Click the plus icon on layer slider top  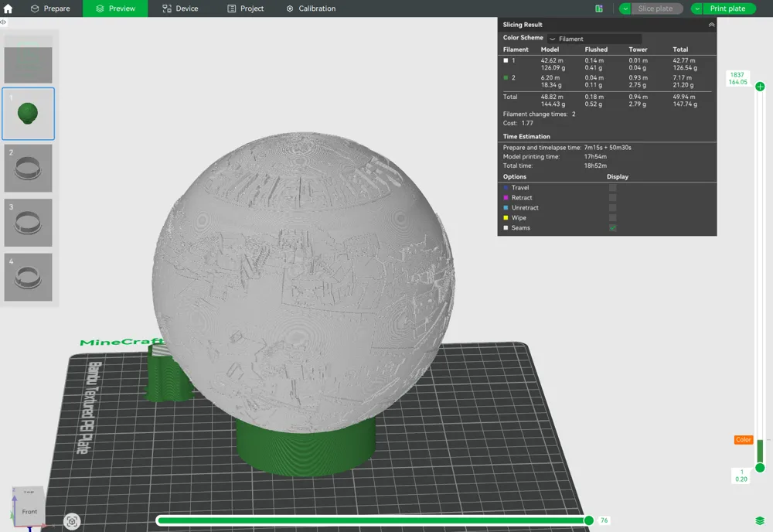[x=760, y=87]
